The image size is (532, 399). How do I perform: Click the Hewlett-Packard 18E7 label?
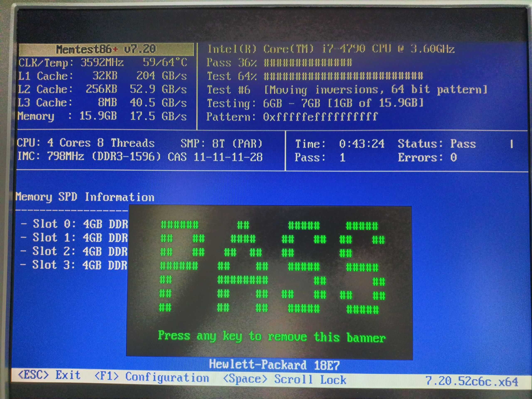(275, 365)
